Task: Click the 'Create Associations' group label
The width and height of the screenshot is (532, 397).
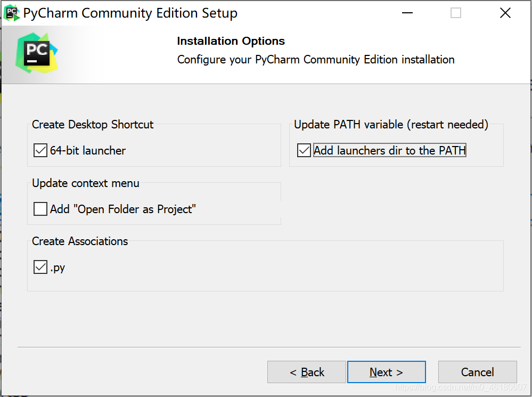Action: click(x=80, y=241)
